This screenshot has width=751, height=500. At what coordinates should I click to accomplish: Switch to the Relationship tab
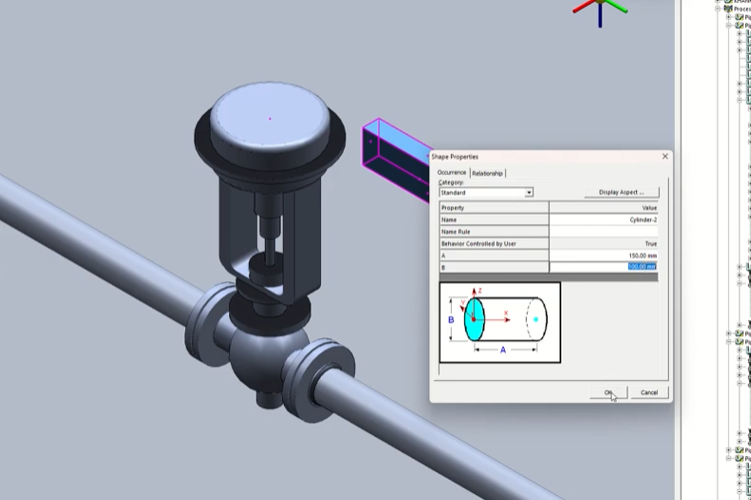488,173
